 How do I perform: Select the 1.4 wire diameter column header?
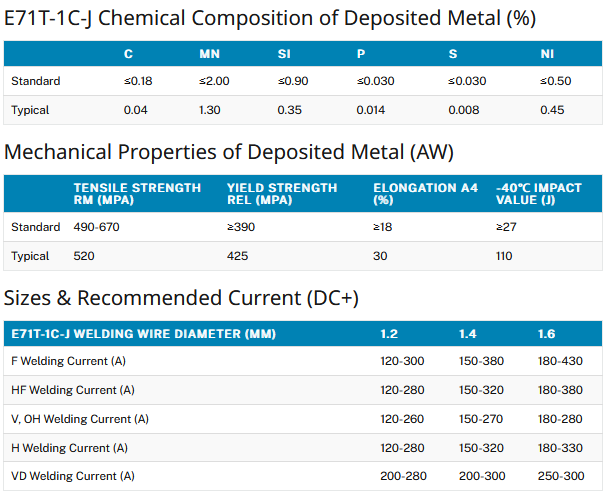click(468, 333)
